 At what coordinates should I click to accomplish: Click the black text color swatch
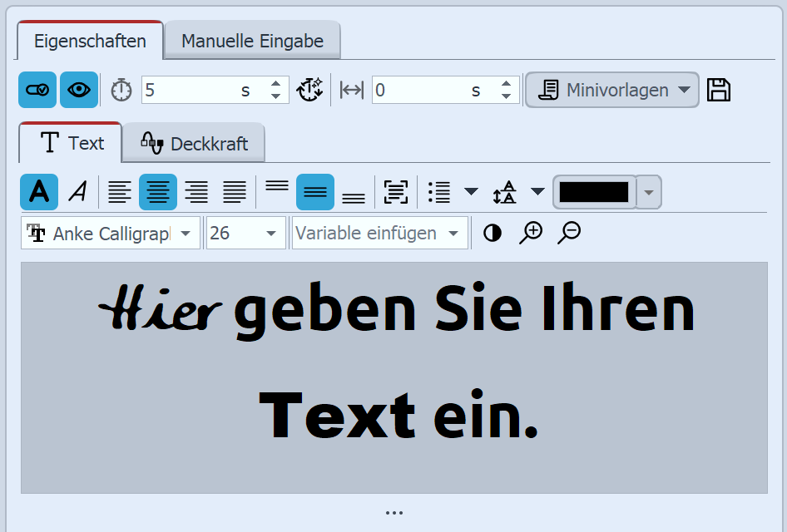594,192
